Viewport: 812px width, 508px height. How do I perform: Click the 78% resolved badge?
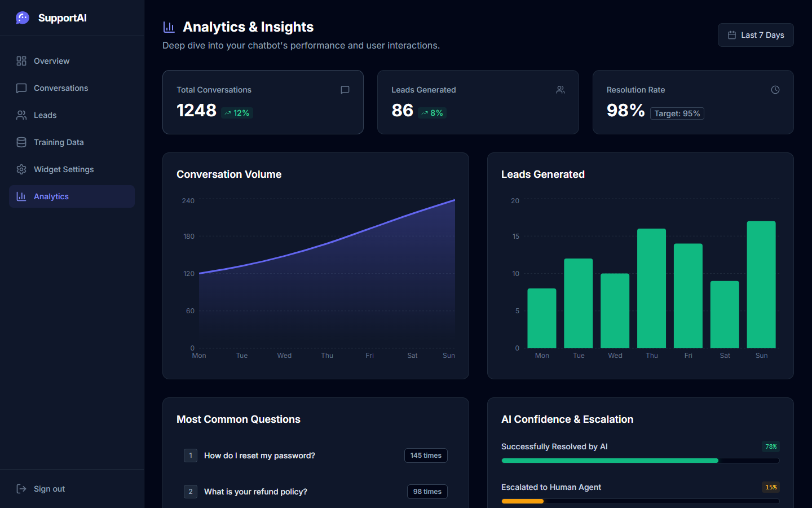[771, 446]
